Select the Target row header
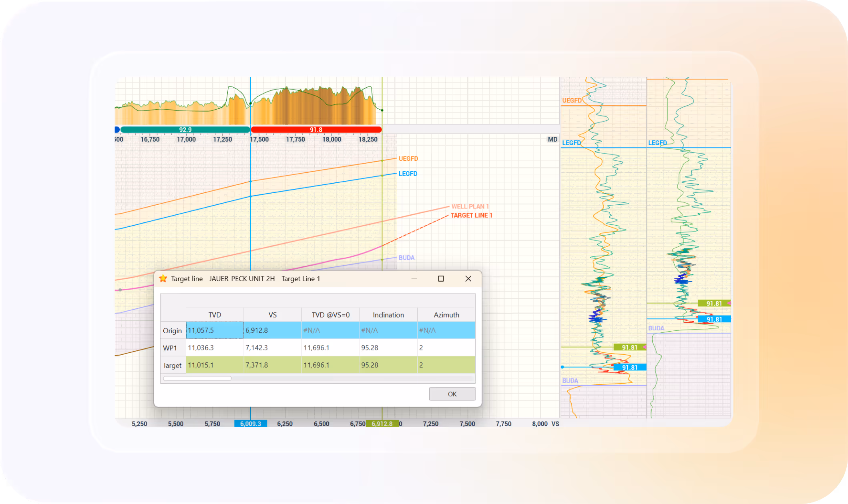 click(x=173, y=365)
